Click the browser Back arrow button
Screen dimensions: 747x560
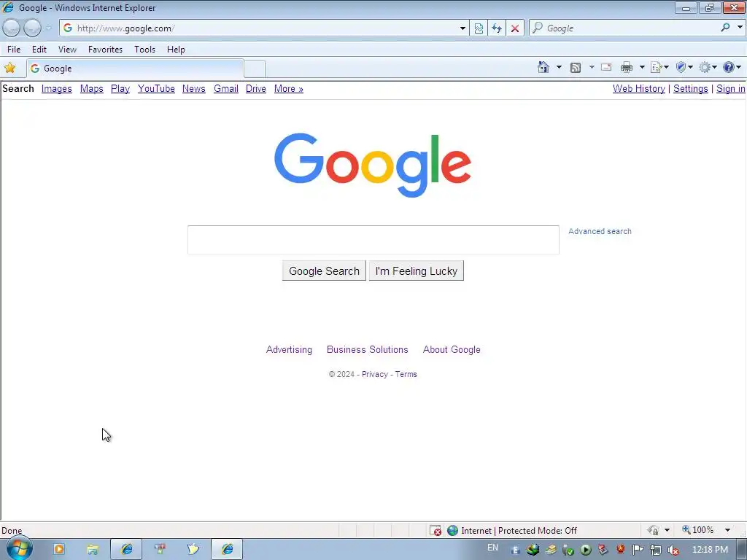point(11,28)
